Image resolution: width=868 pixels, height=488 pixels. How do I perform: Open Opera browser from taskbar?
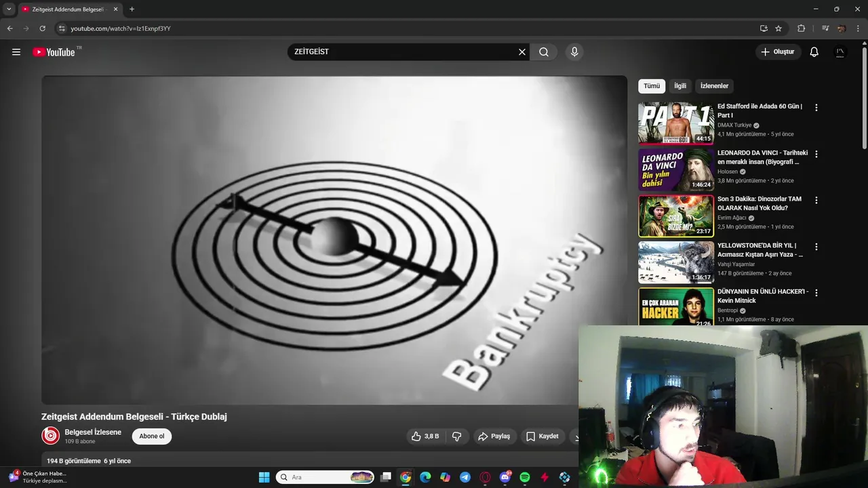485,477
